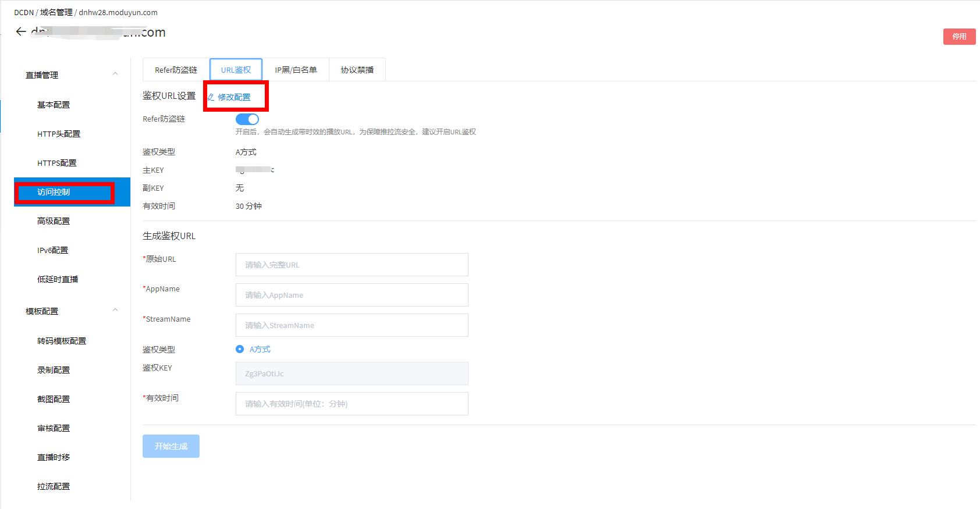Screen dimensions: 980x509
Task: Toggle the Refer防盗链 switch off
Action: click(247, 119)
